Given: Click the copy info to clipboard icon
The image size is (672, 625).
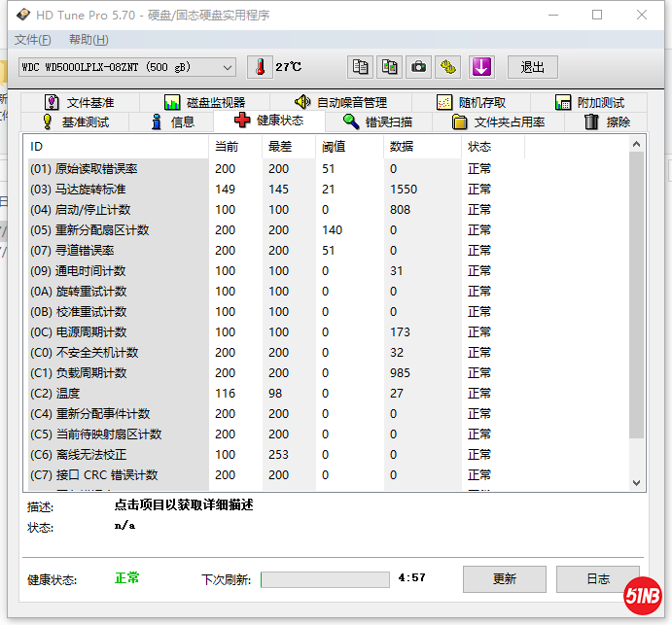Looking at the screenshot, I should tap(361, 67).
